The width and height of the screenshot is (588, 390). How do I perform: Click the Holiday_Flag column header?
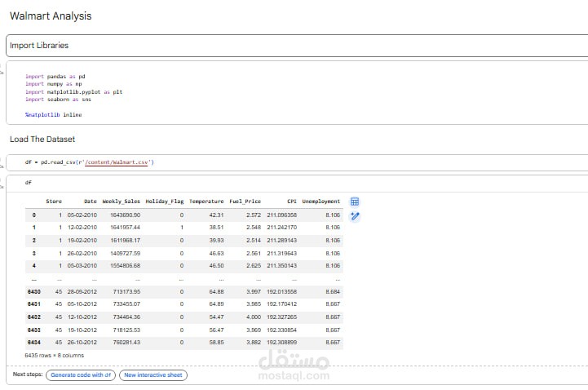tap(165, 202)
